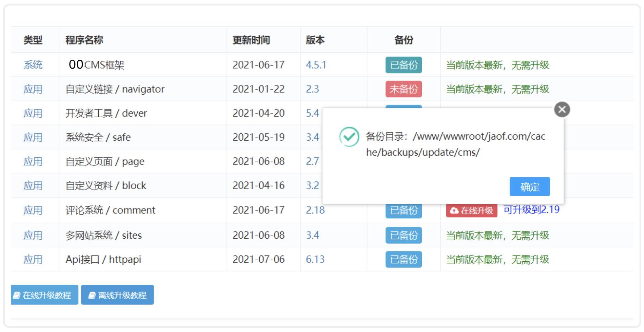The height and width of the screenshot is (332, 644).
Task: Click 在线升级 button for comment app
Action: click(x=472, y=210)
